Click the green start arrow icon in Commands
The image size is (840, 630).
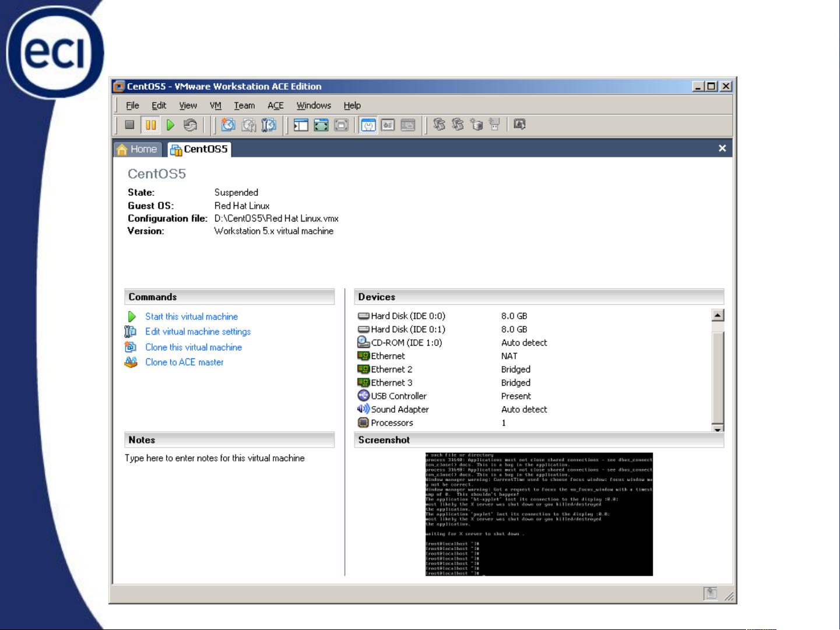click(x=132, y=316)
